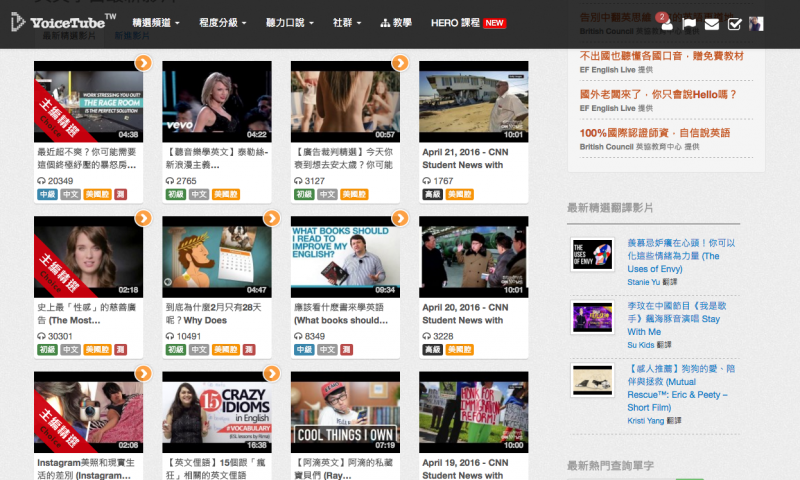Open the user avatar in the navbar
Viewport: 800px width, 480px height.
(x=756, y=23)
